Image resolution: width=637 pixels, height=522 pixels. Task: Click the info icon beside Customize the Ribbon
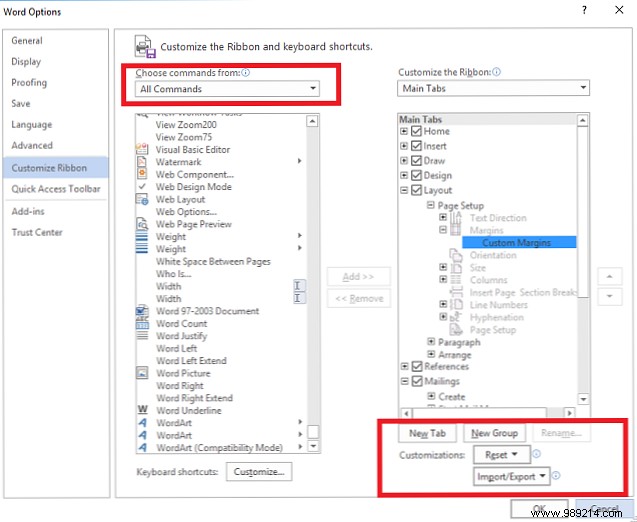click(496, 72)
